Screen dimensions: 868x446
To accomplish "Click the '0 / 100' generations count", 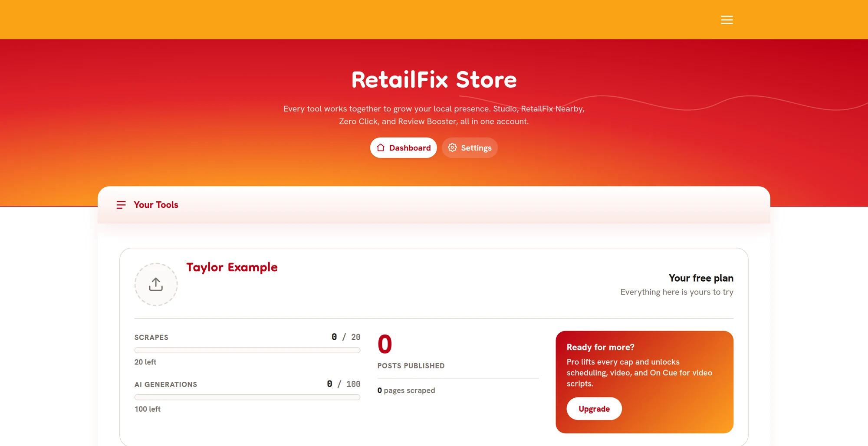I will click(344, 384).
